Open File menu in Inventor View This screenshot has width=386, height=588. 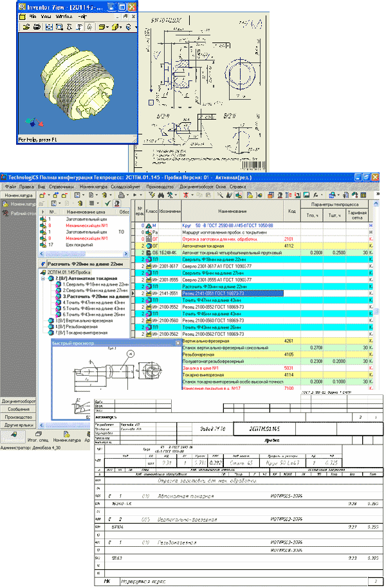pyautogui.click(x=33, y=17)
